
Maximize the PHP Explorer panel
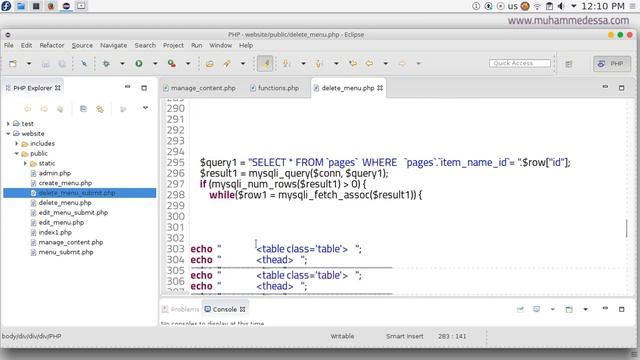pyautogui.click(x=144, y=88)
